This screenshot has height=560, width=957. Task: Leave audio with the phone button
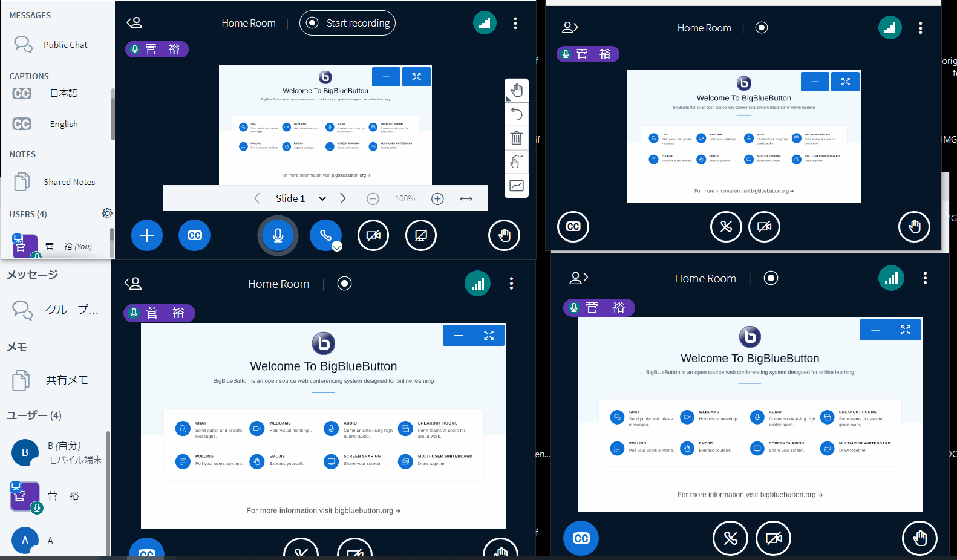coord(324,234)
